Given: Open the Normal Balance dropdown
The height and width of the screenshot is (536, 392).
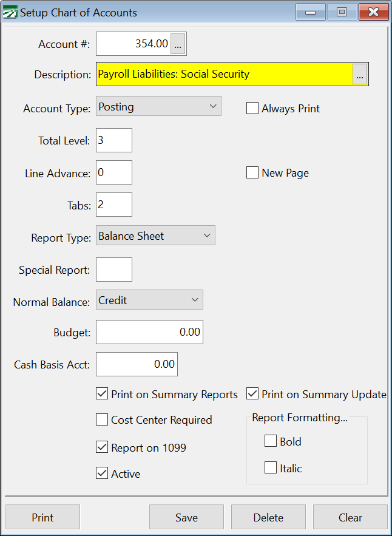Looking at the screenshot, I should pos(149,300).
